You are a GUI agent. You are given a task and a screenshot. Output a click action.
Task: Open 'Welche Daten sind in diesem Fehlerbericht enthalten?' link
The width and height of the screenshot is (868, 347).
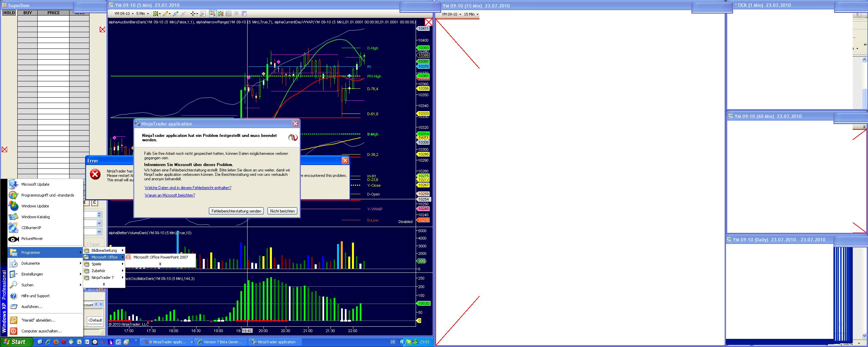point(188,188)
